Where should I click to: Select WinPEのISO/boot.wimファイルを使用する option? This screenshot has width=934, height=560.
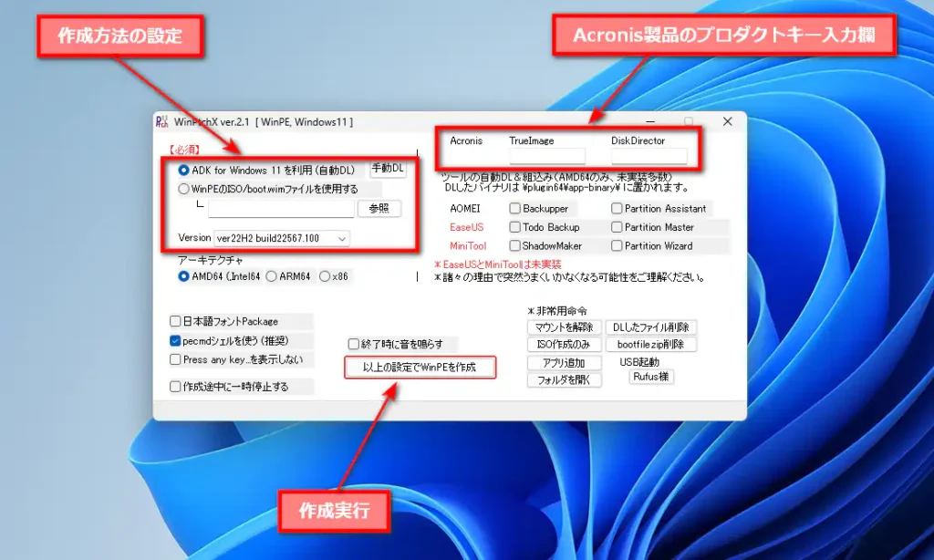click(185, 188)
